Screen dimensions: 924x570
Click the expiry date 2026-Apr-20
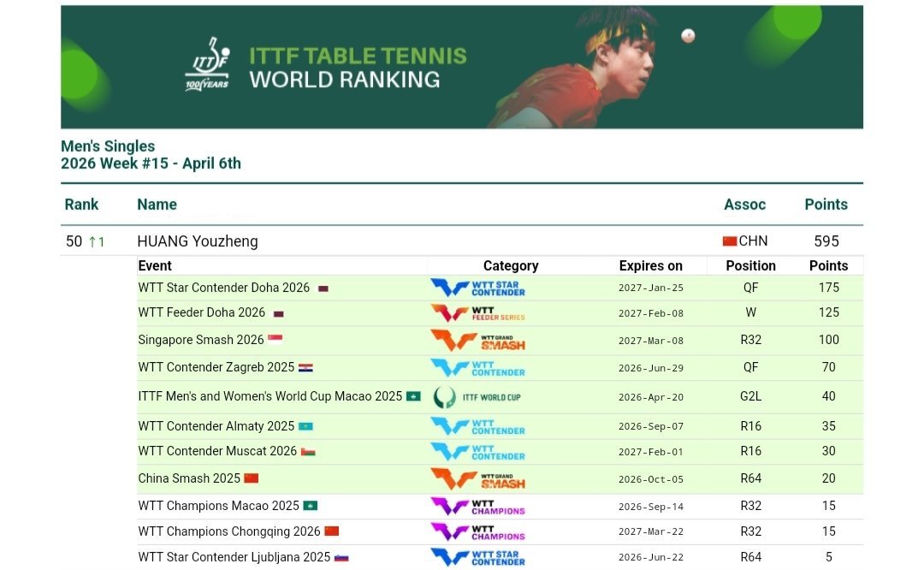650,397
